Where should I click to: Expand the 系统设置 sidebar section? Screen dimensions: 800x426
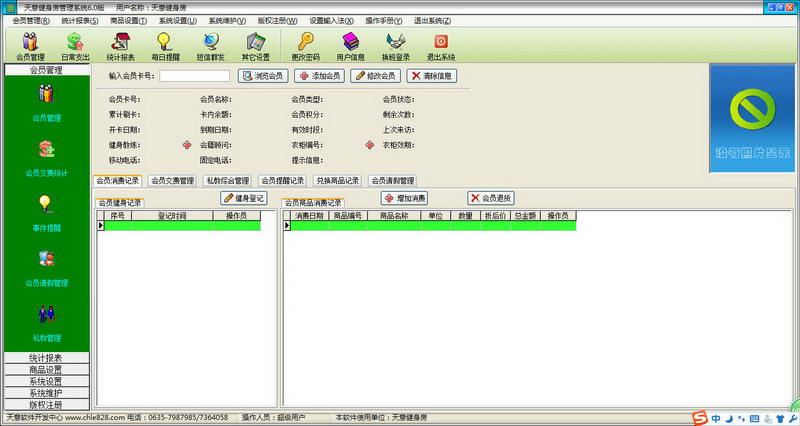[x=46, y=381]
